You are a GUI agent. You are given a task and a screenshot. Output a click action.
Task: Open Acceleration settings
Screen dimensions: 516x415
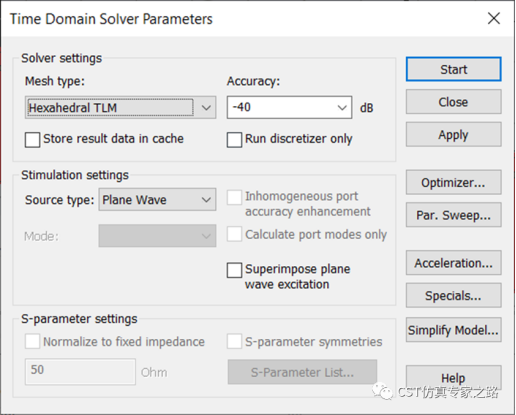pyautogui.click(x=453, y=263)
